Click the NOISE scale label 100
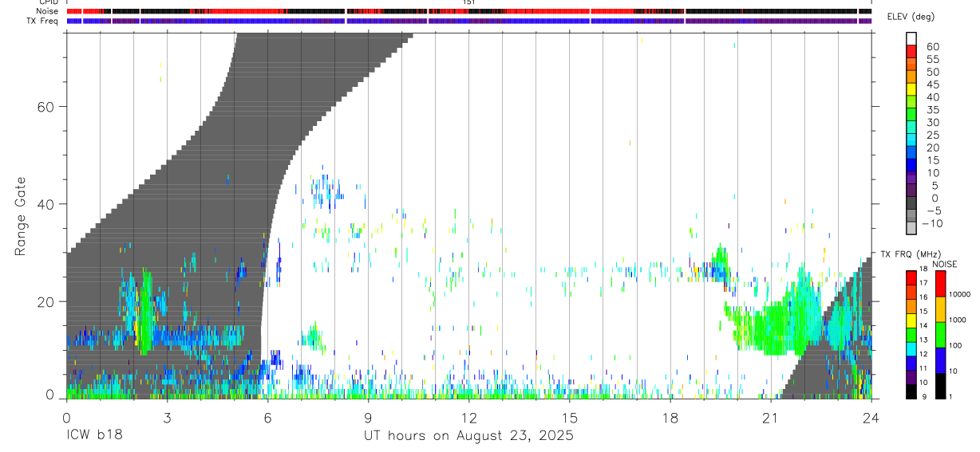The width and height of the screenshot is (980, 452). [955, 345]
